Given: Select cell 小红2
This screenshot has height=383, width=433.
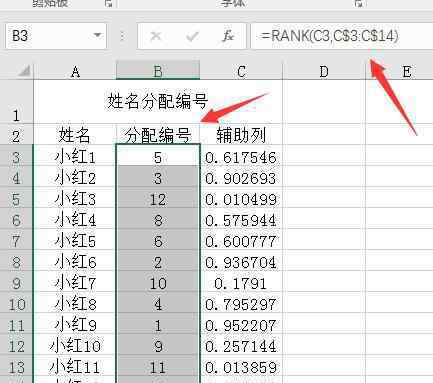Looking at the screenshot, I should pos(75,176).
